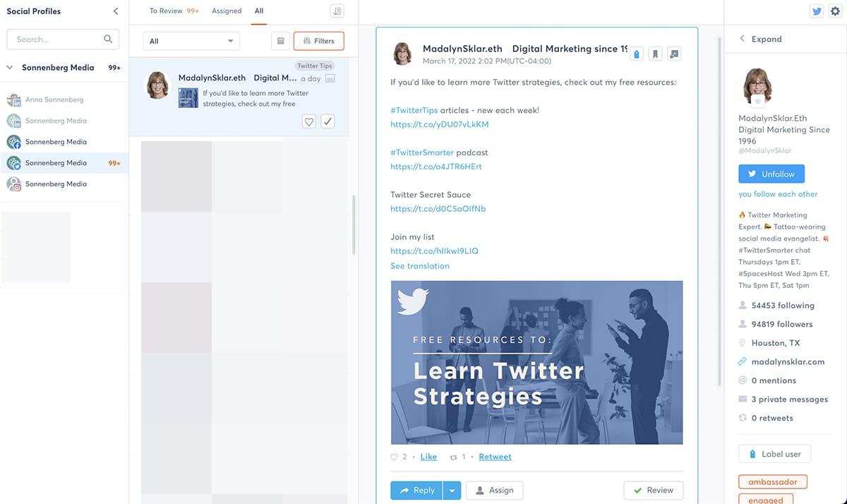
Task: Click the back chevron next to Expand
Action: pyautogui.click(x=742, y=39)
